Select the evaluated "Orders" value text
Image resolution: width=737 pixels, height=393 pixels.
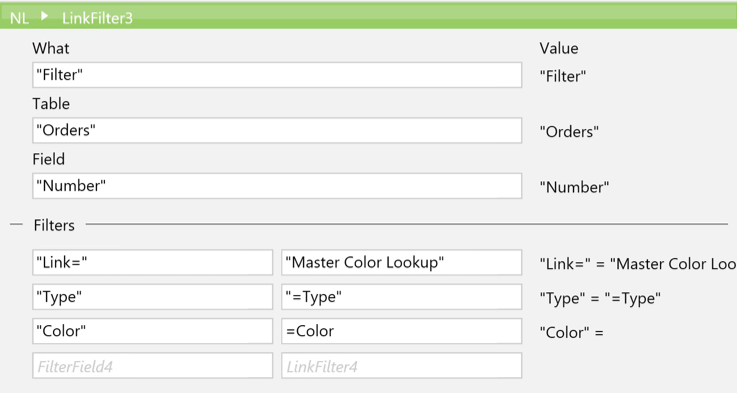pos(569,132)
